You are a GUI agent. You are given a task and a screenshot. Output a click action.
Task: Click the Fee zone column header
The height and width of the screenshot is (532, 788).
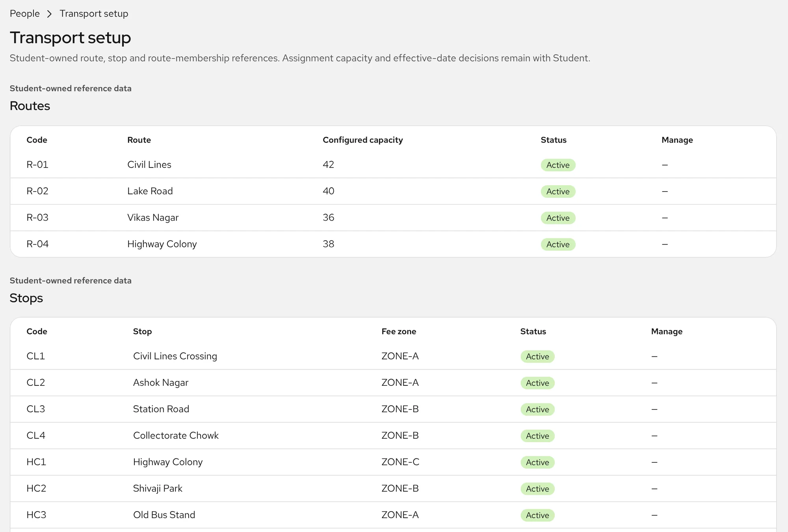pyautogui.click(x=399, y=331)
